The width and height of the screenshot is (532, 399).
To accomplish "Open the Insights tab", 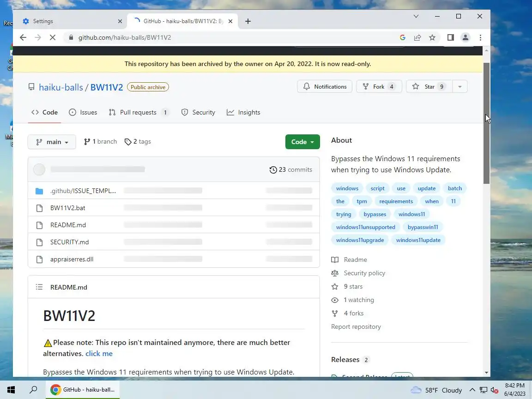I will tap(243, 112).
